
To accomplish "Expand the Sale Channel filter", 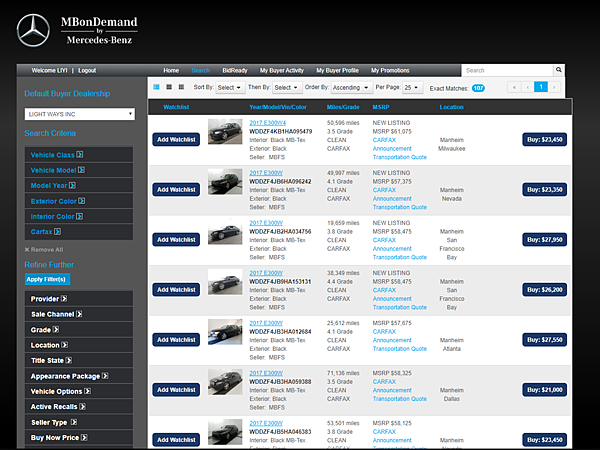I will 79,314.
